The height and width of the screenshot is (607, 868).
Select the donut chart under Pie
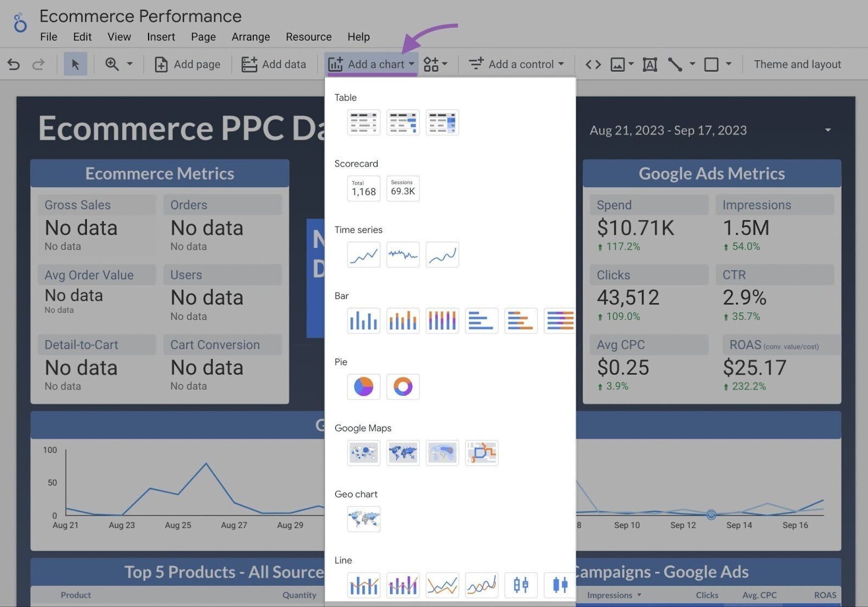point(403,386)
